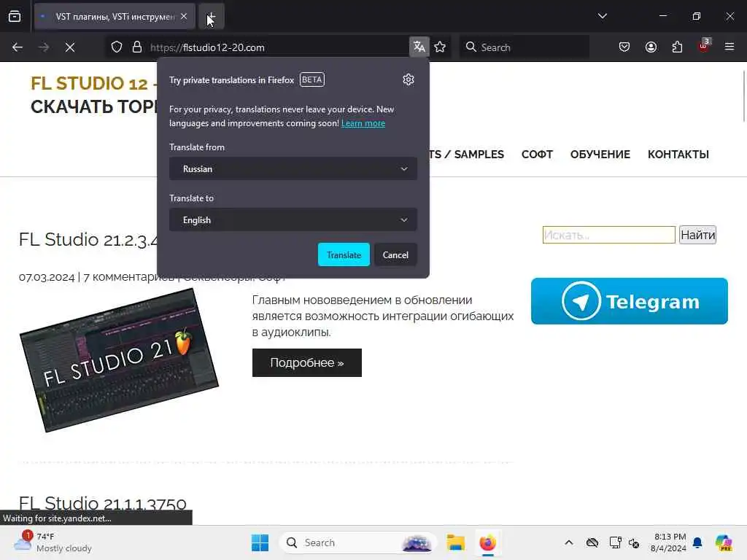Screen dimensions: 747x560
Task: Open the SAMPLES menu item
Action: tap(467, 155)
